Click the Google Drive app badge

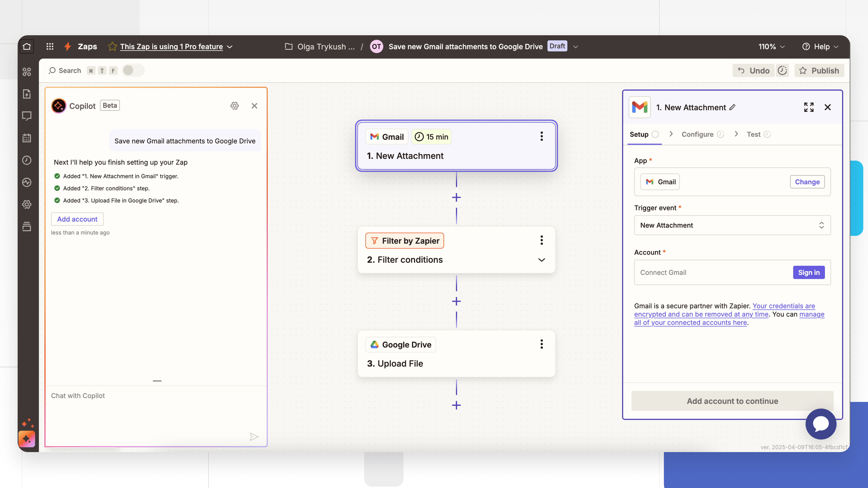click(401, 344)
